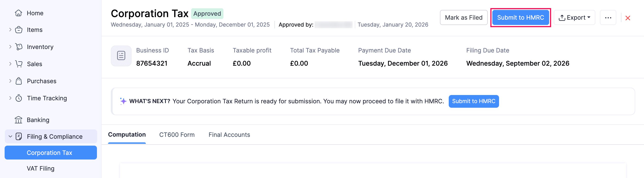This screenshot has height=178, width=644.
Task: Click the Items box icon
Action: pos(19,30)
